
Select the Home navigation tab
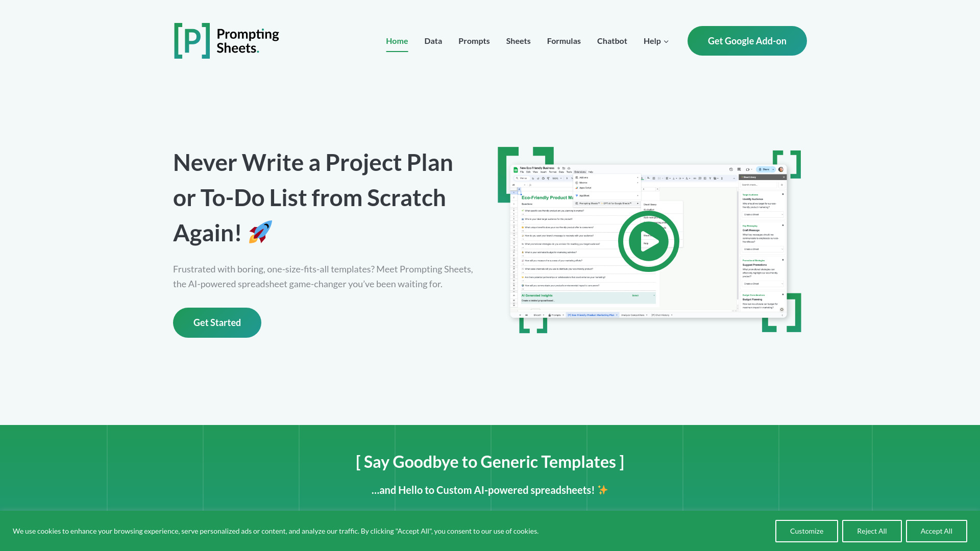397,40
